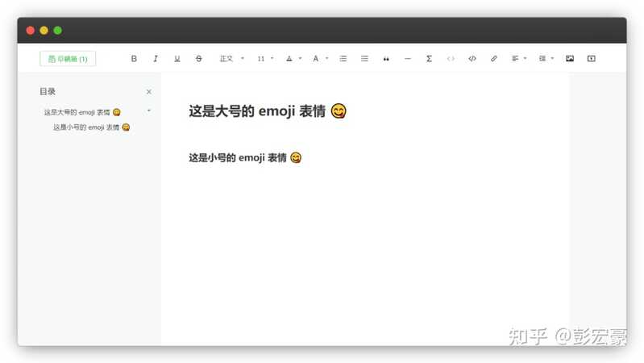Viewport: 644px width, 363px height.
Task: Open the green drafts button 草稿箱 (1)
Action: click(x=68, y=59)
